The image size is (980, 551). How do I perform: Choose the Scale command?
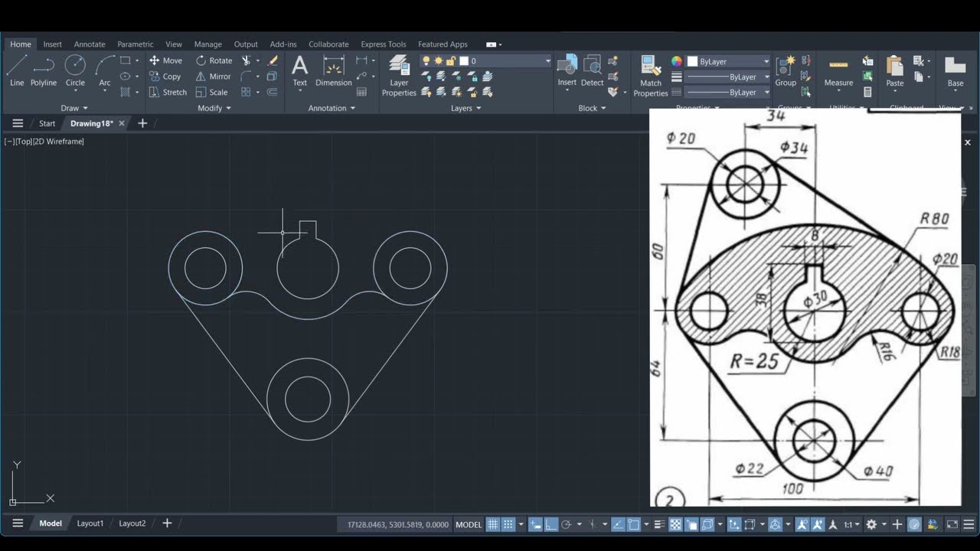[211, 93]
